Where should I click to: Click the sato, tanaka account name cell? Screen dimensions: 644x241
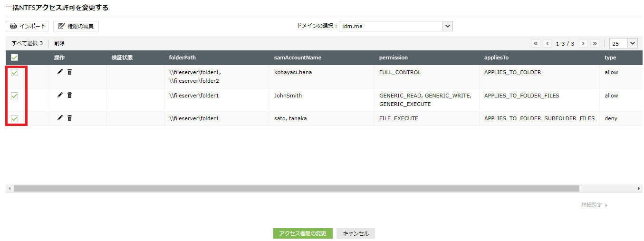[290, 118]
